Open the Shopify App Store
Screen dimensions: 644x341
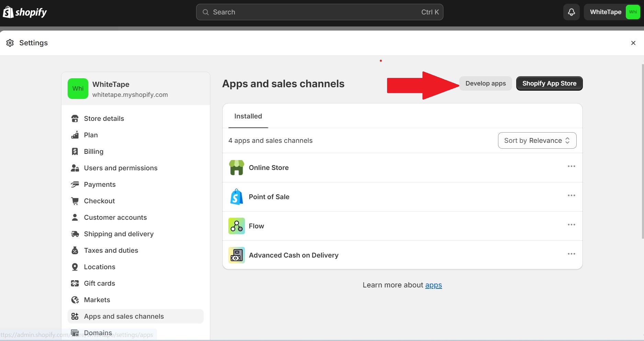pos(549,83)
